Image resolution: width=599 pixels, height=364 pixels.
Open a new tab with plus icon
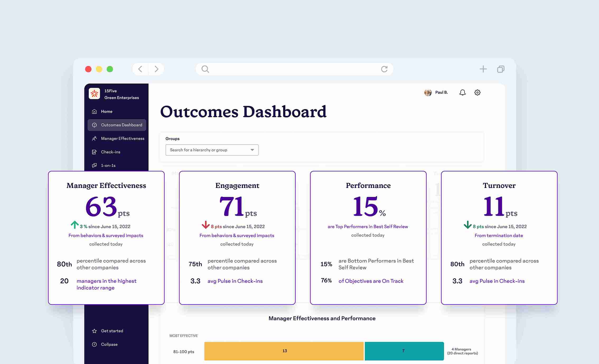[x=483, y=69]
